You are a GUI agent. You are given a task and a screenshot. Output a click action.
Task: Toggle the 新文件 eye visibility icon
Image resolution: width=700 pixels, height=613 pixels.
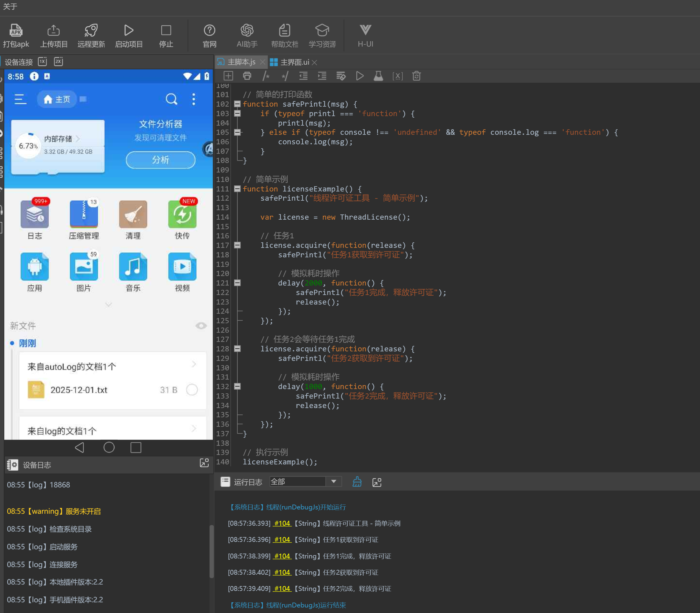click(x=201, y=326)
